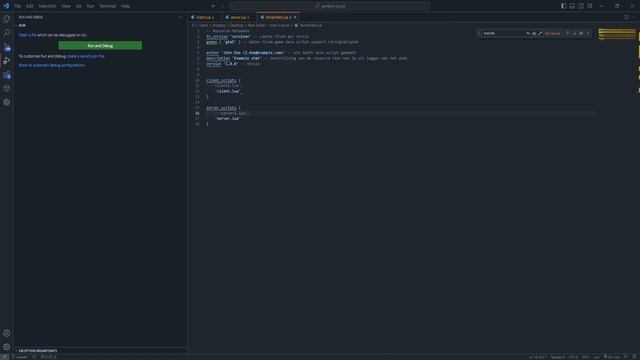640x360 pixels.
Task: Click the 'create a launch.json file' link
Action: click(85, 56)
